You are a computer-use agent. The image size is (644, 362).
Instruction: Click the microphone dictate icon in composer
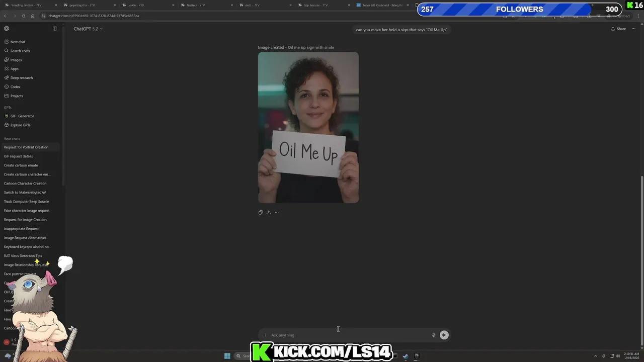[x=433, y=335]
